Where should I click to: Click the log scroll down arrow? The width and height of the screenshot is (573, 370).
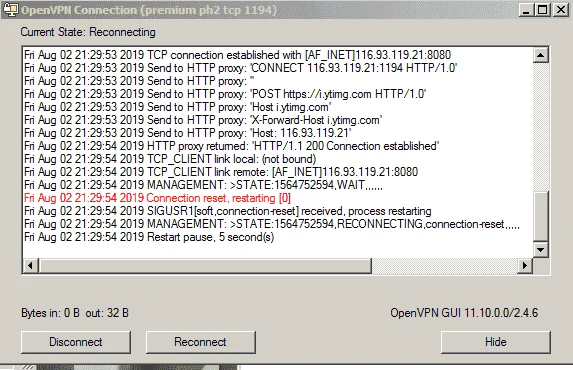[540, 250]
